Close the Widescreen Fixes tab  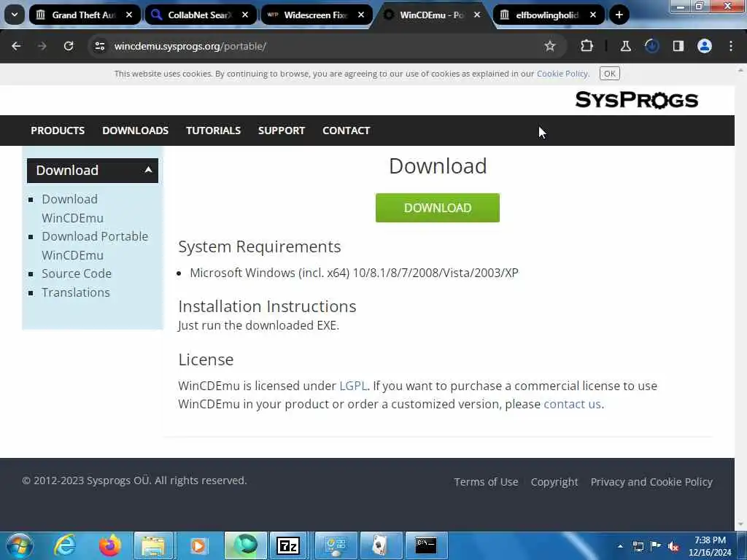click(361, 15)
